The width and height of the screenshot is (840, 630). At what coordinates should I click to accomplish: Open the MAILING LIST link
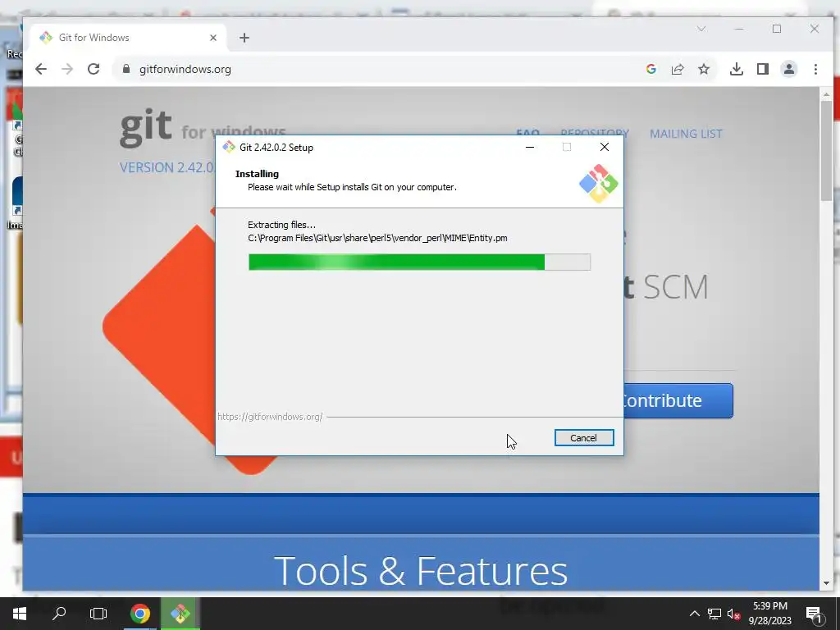[x=686, y=134]
